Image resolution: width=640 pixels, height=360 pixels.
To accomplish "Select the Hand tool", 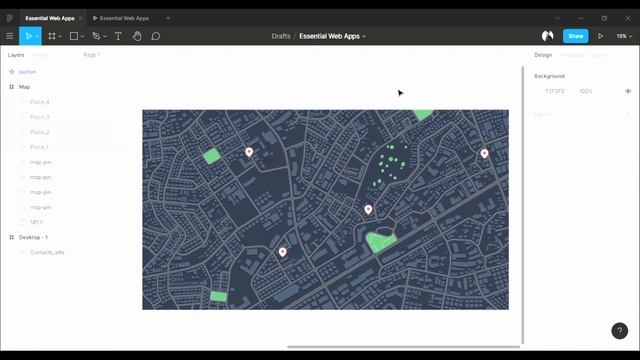I will [137, 36].
